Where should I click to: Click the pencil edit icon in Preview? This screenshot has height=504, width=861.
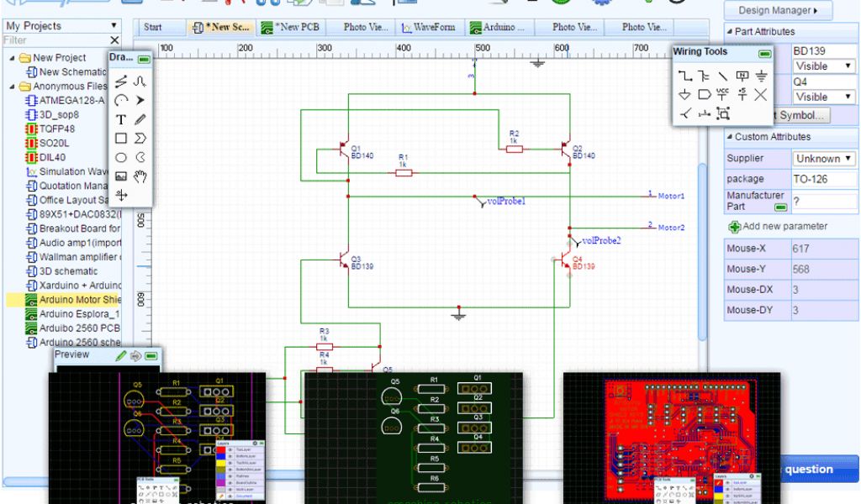[x=121, y=355]
